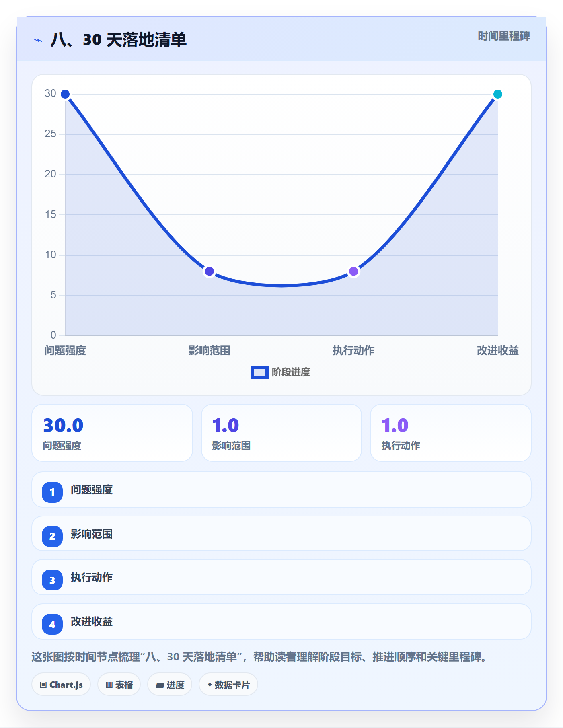Select the Chart.js tag chip

coord(61,685)
